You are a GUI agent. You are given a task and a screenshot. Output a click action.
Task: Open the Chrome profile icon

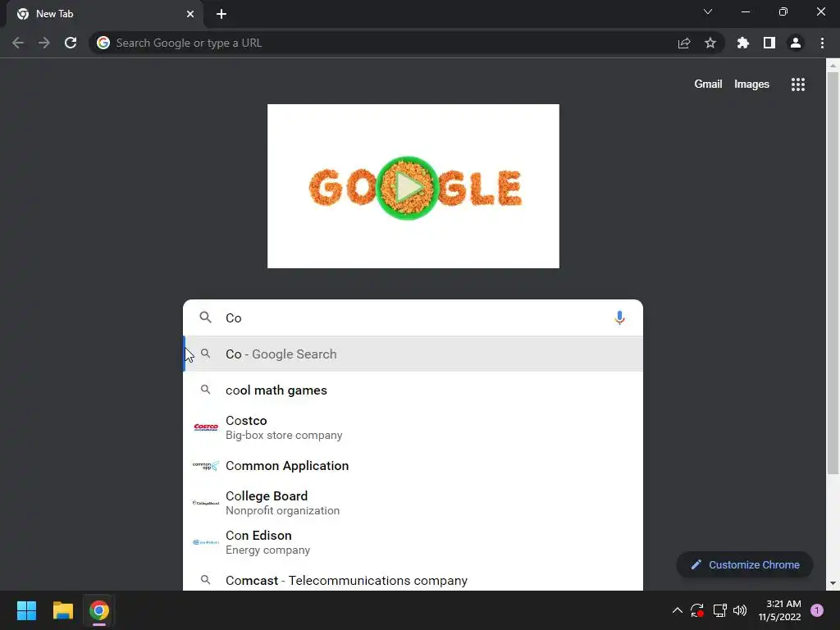796,43
